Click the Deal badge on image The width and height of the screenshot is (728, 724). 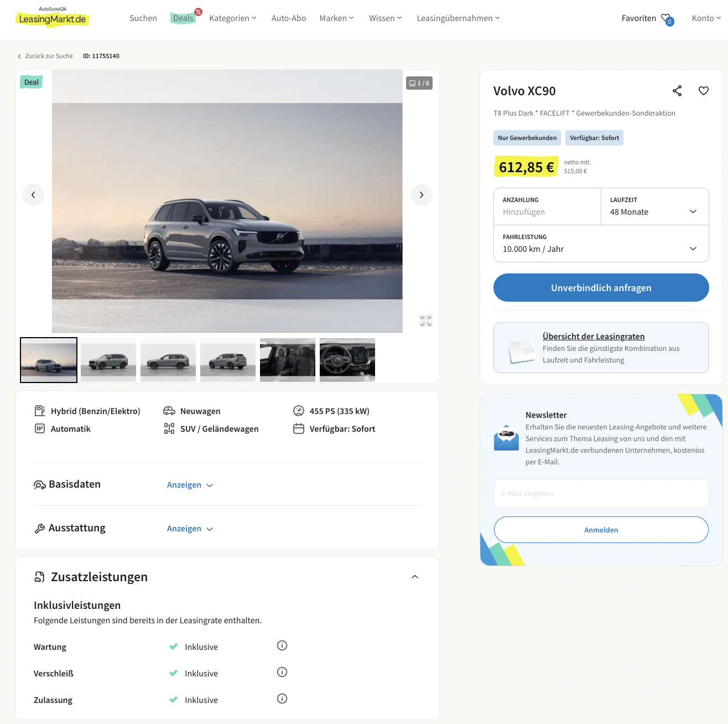[x=32, y=82]
